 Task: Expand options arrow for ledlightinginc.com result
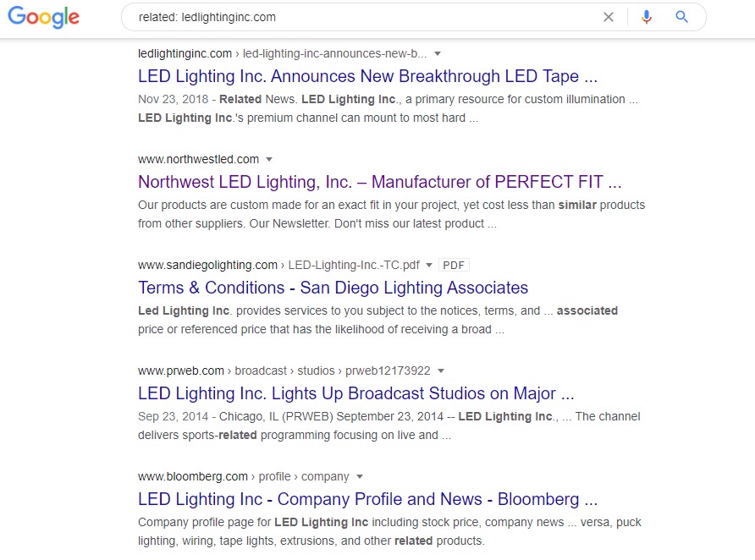pyautogui.click(x=438, y=53)
